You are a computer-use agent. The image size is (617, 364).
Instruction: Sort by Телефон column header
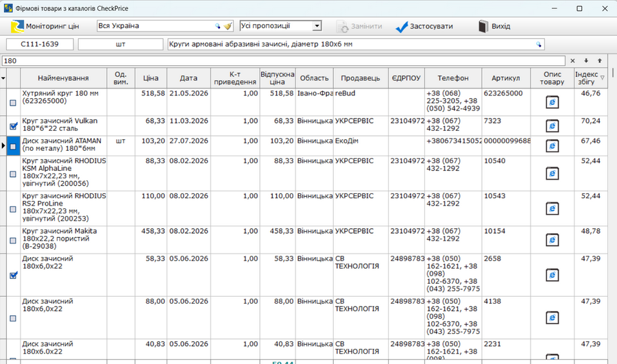[x=453, y=78]
